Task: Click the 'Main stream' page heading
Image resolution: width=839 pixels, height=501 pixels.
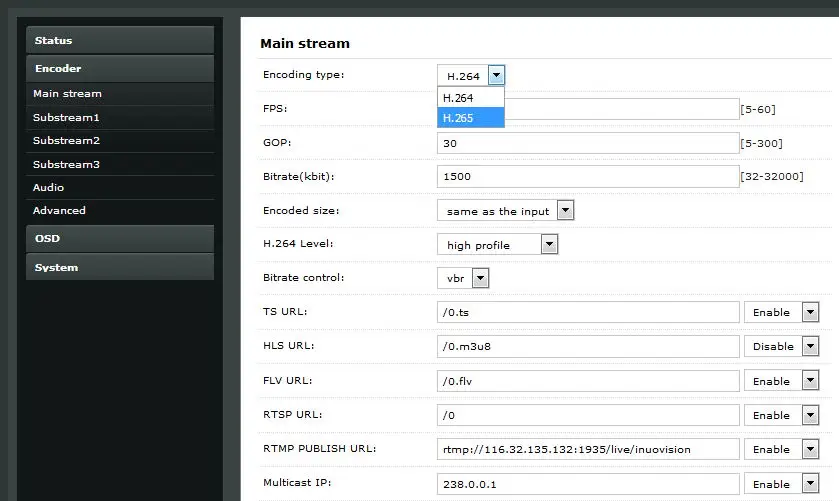Action: (305, 43)
